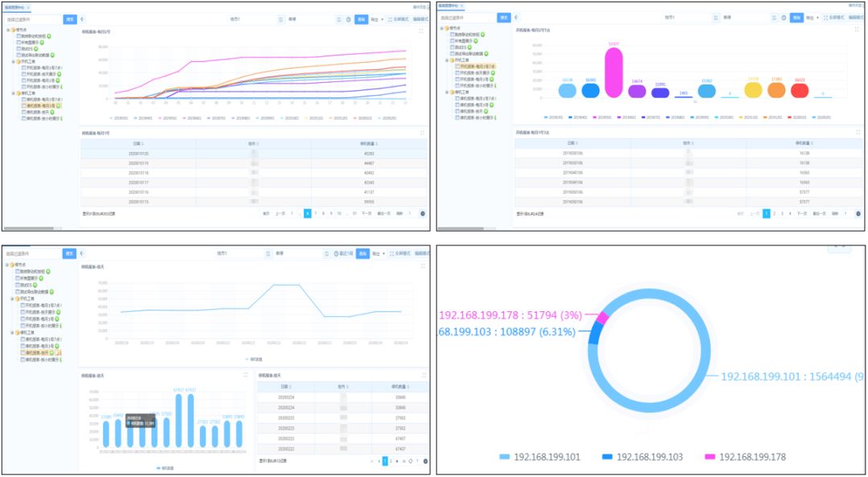Click the sidebar collapse arrow in the colorful bar chart window

tap(516, 18)
